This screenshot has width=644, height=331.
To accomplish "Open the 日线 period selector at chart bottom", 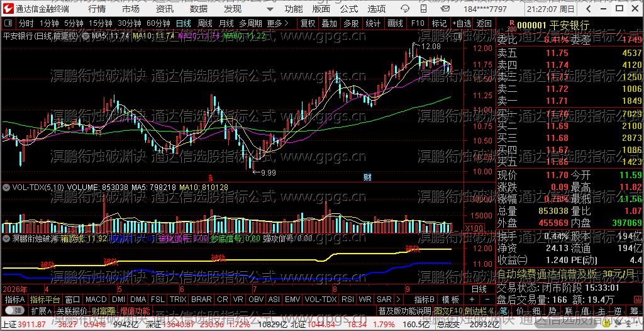I will coord(479,288).
